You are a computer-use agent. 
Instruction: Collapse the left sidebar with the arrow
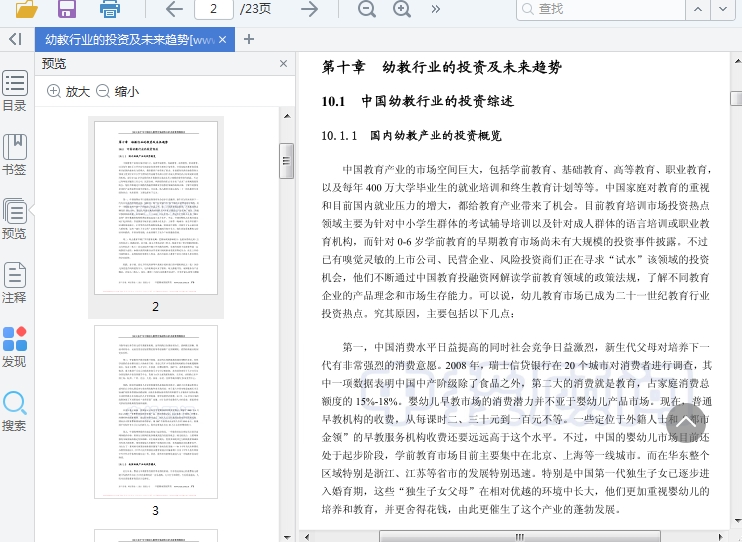(x=14, y=39)
